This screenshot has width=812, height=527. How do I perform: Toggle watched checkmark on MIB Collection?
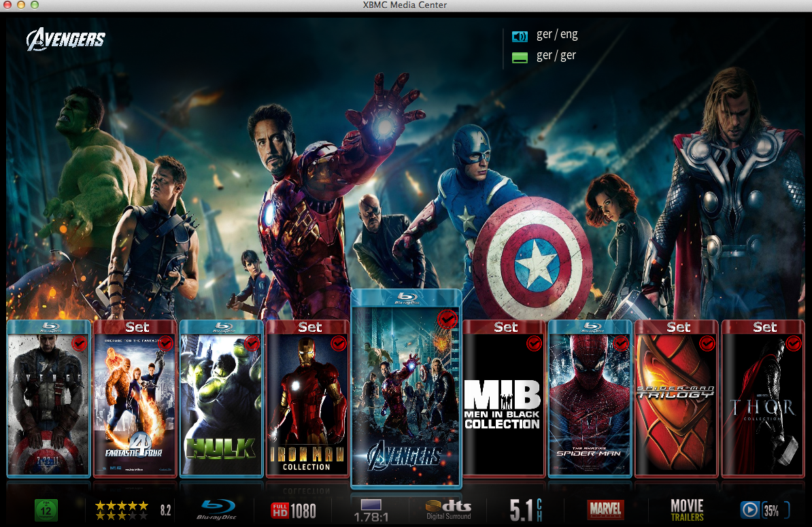point(534,343)
